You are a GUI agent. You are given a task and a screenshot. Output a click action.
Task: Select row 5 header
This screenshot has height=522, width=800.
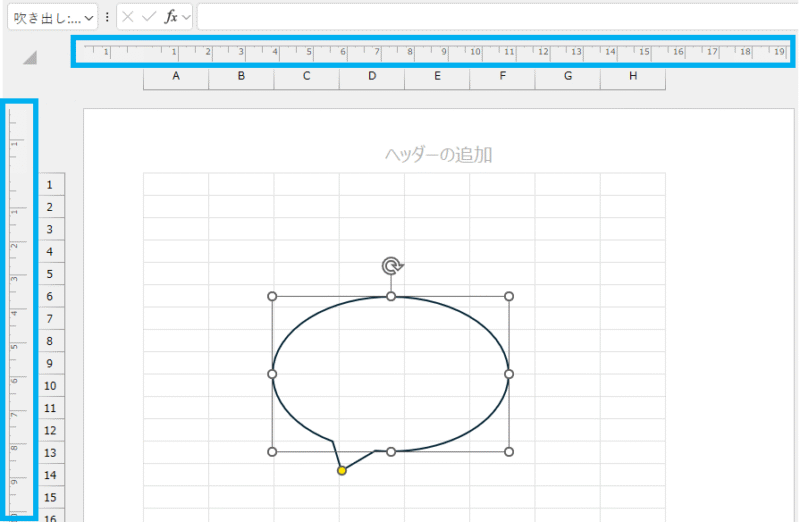[x=52, y=274]
